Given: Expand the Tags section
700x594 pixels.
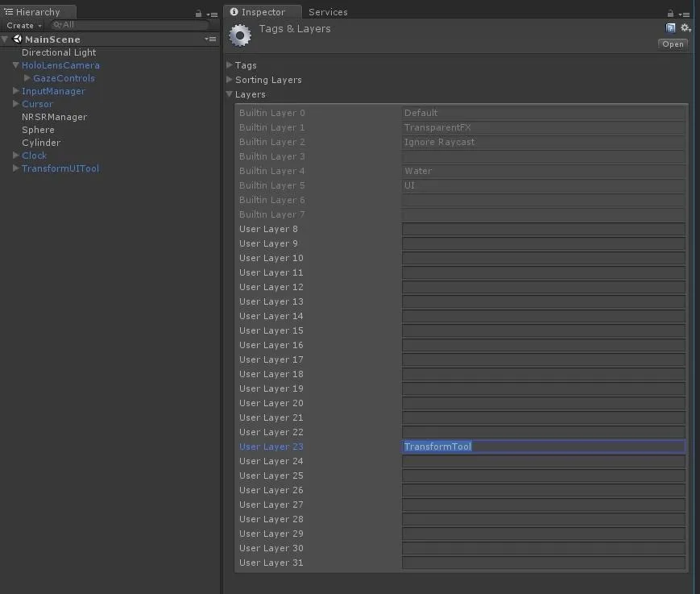Looking at the screenshot, I should (230, 65).
